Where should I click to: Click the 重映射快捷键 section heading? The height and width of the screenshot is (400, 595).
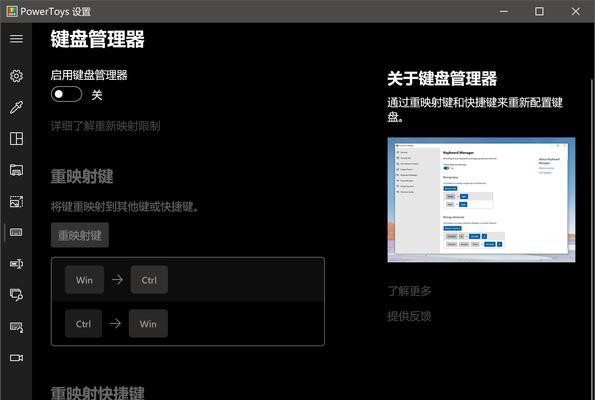(98, 392)
